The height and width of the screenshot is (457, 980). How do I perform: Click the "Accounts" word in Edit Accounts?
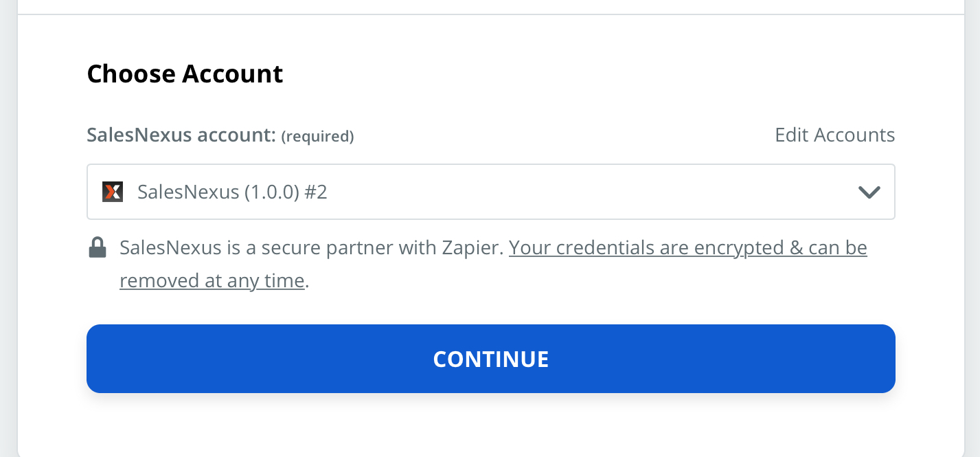(854, 135)
